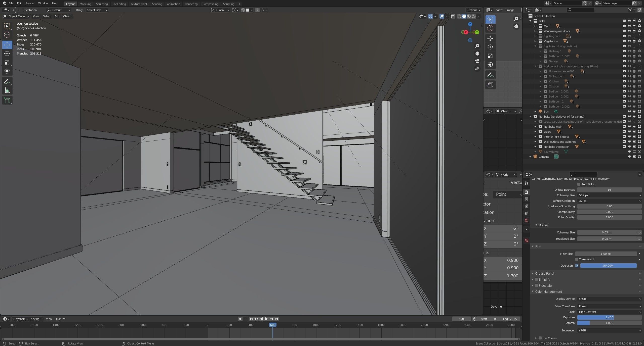Activate the Rotate tool in viewport toolbar
Image resolution: width=644 pixels, height=346 pixels.
pyautogui.click(x=7, y=54)
